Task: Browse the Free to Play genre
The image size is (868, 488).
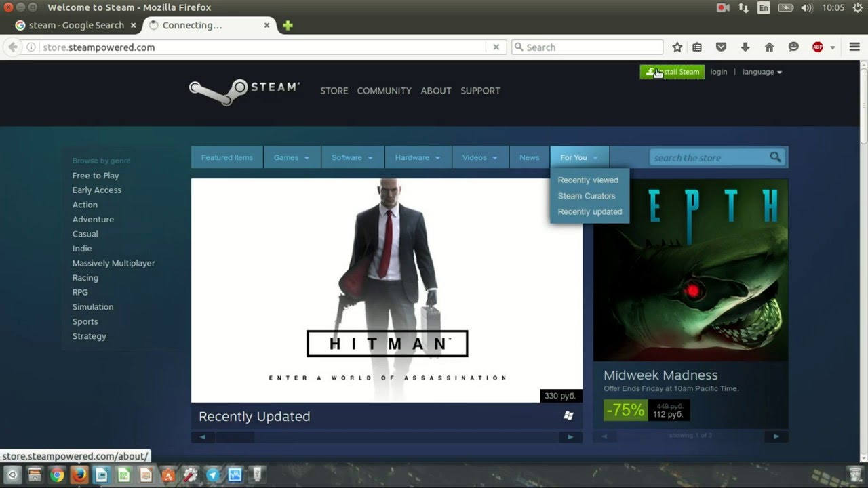Action: pos(96,176)
